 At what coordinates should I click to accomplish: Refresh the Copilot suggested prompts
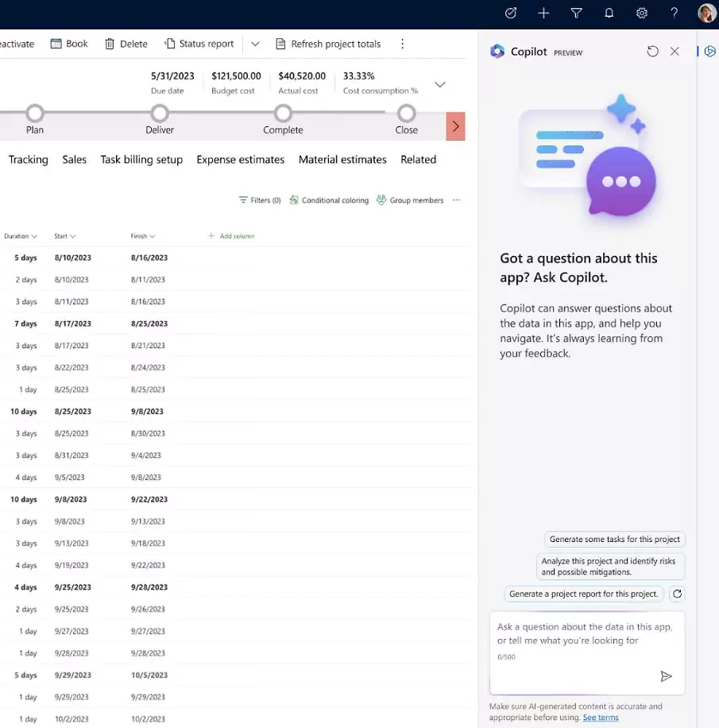tap(677, 594)
